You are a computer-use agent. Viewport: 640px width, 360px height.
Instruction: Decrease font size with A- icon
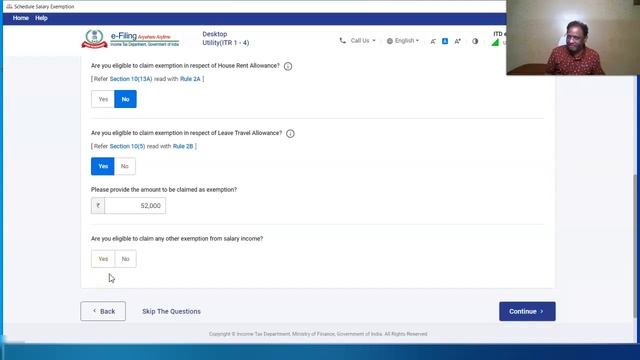(433, 41)
